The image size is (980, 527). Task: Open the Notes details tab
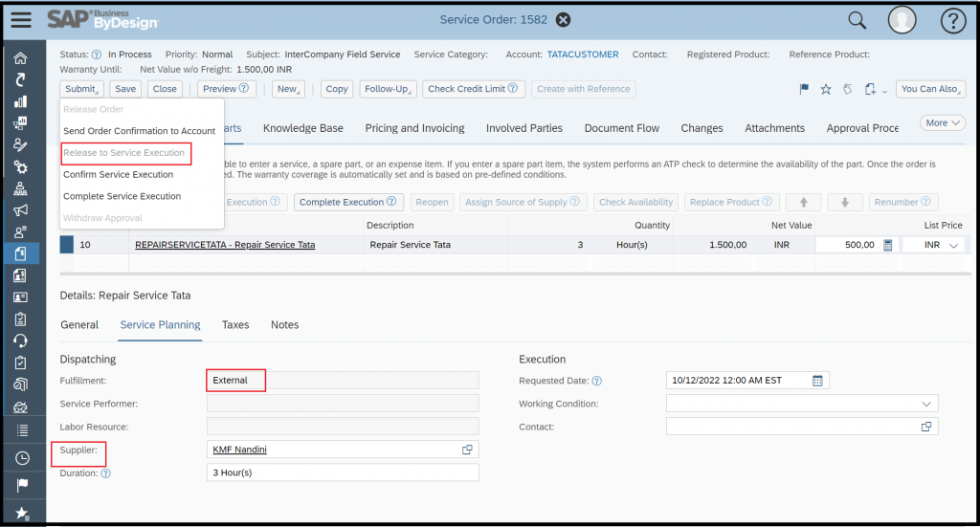(284, 324)
